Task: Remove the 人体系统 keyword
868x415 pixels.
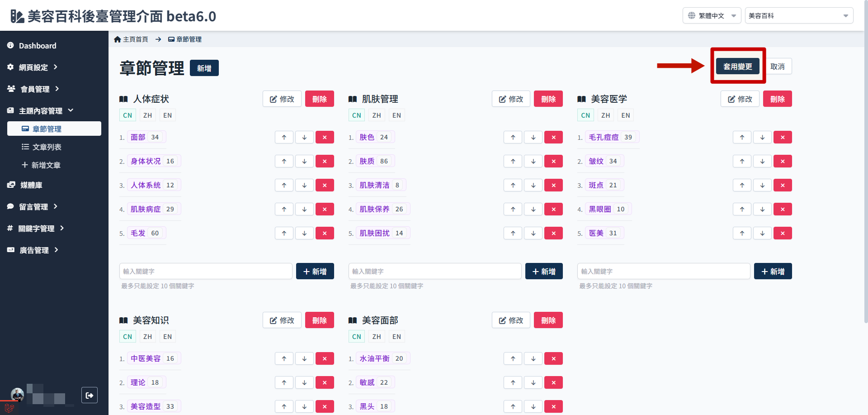Action: (325, 185)
